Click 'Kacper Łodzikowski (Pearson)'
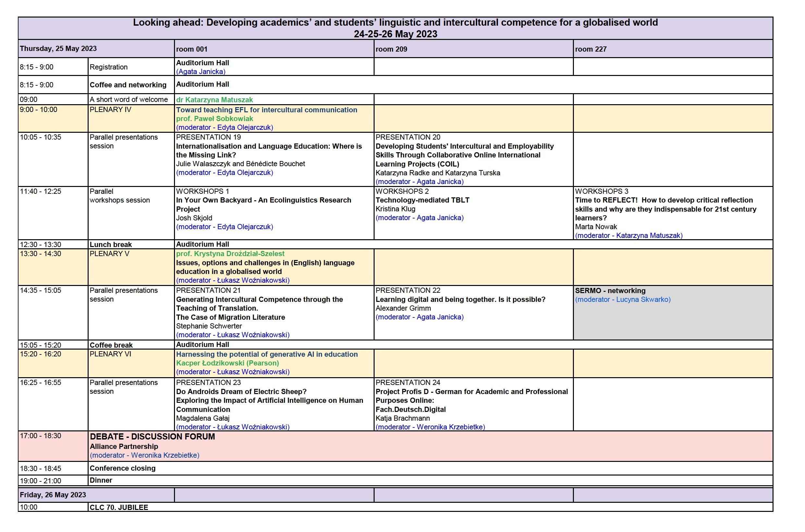 [x=227, y=363]
